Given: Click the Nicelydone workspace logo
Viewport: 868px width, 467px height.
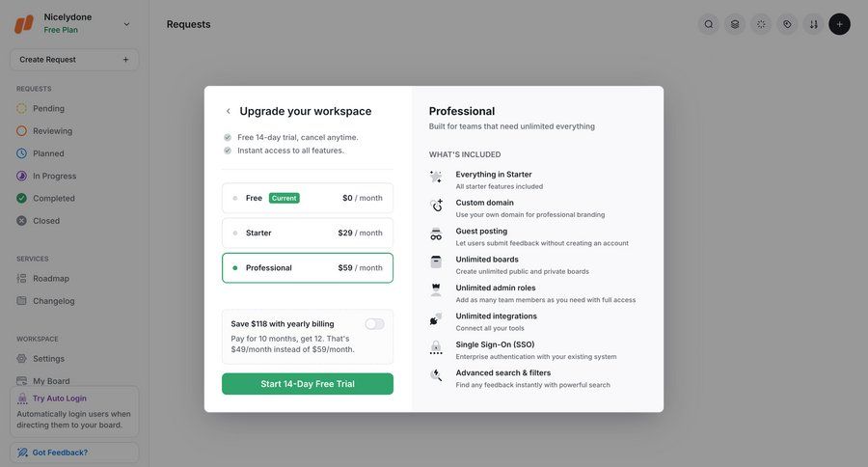Looking at the screenshot, I should click(24, 24).
